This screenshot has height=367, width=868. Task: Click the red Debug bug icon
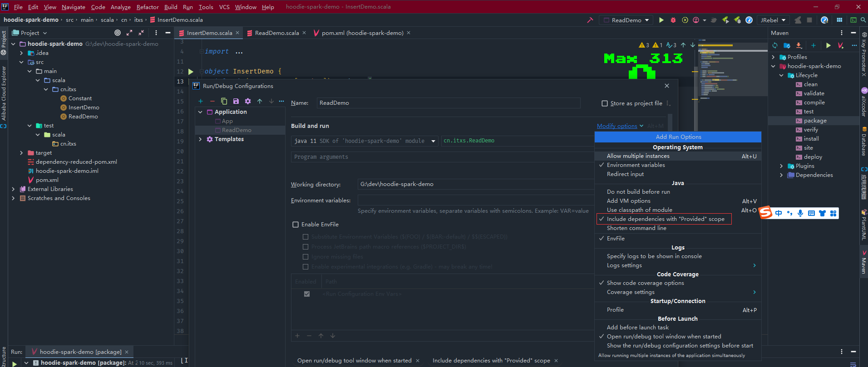coord(673,20)
